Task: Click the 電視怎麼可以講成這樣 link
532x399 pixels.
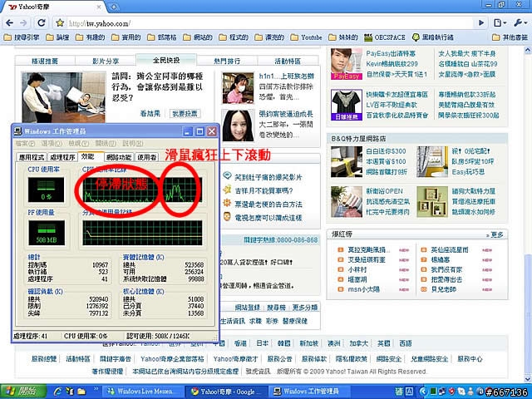Action: [268, 218]
